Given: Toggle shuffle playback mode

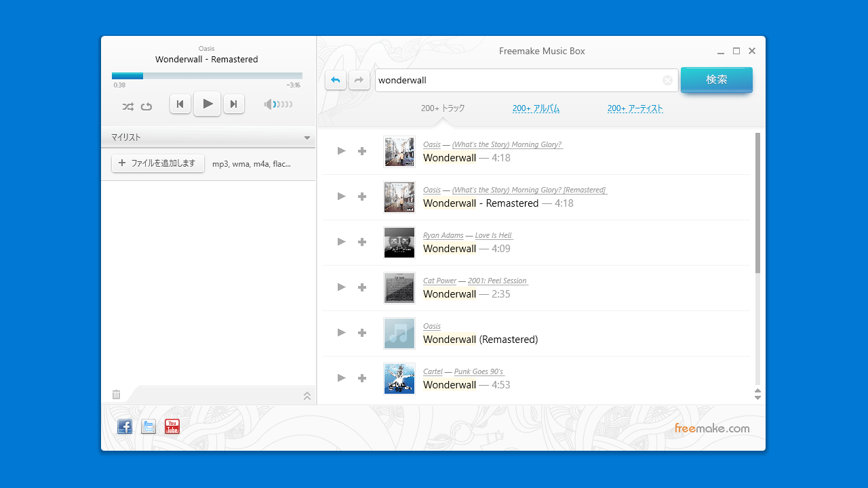Looking at the screenshot, I should click(128, 106).
